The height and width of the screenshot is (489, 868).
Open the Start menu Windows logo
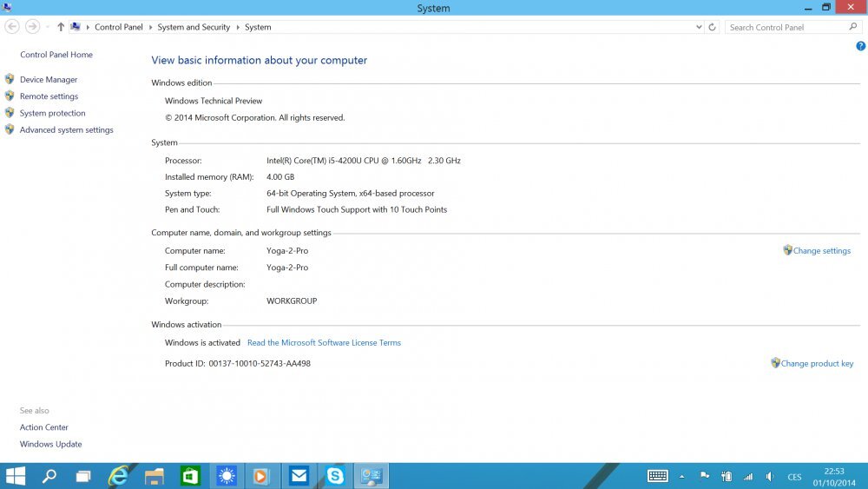[x=16, y=476]
